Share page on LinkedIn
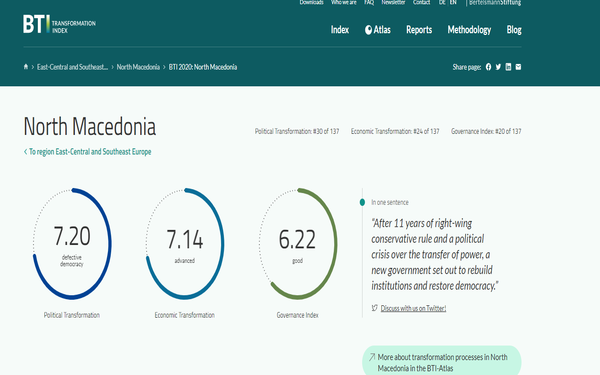Viewport: 600px width, 375px height. (x=508, y=67)
